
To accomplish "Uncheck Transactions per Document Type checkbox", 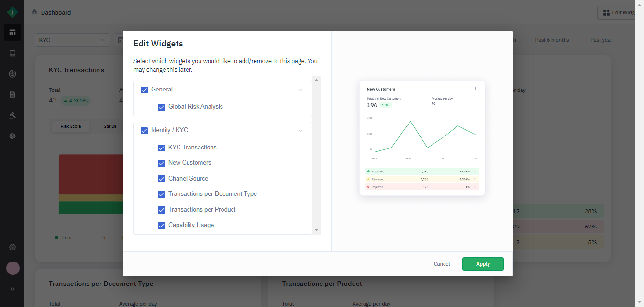I will 162,194.
